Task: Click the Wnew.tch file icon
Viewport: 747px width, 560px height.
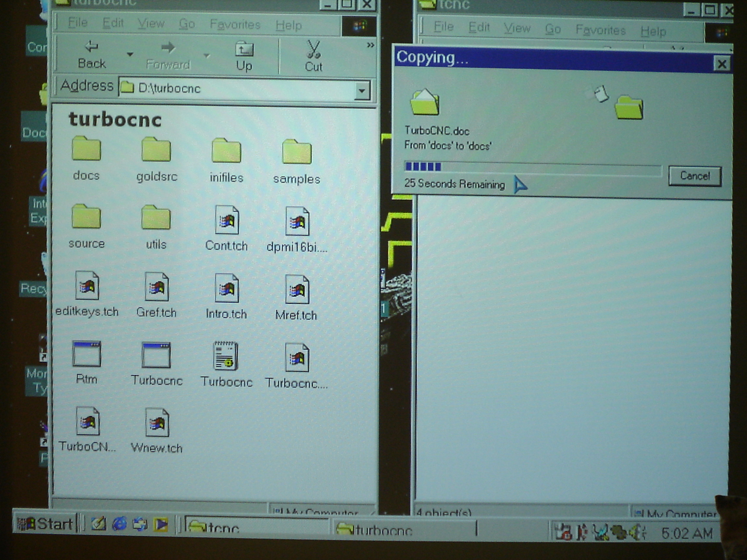Action: 157,423
